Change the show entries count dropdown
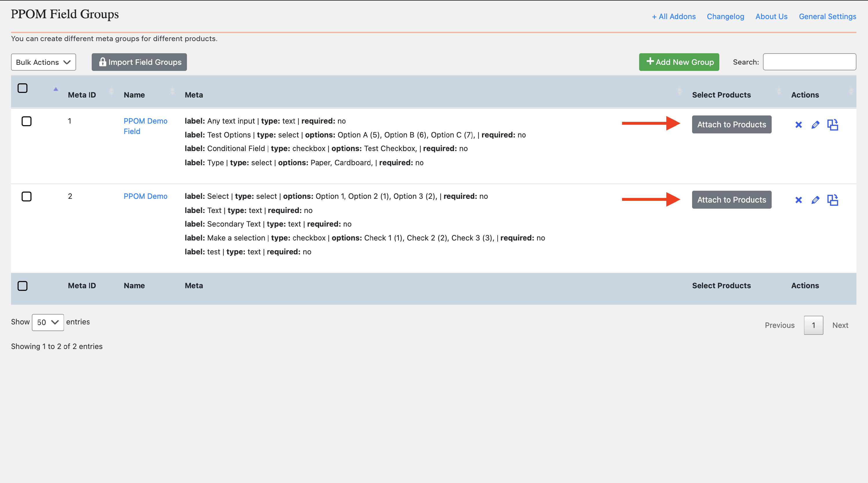This screenshot has height=483, width=868. [47, 322]
